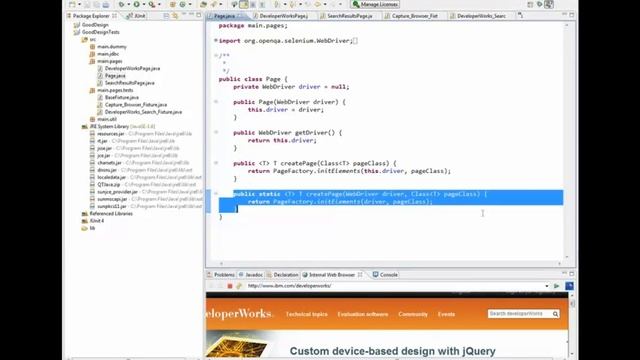This screenshot has width=640, height=360.
Task: Open the Problems view tab
Action: (x=221, y=275)
